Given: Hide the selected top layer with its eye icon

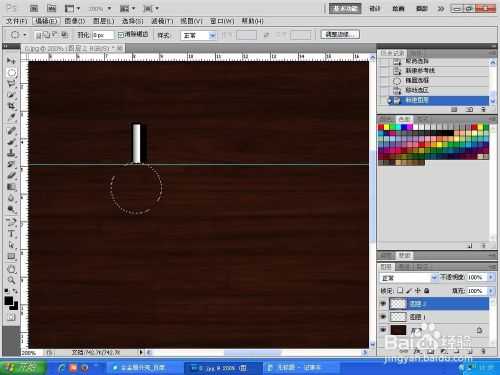Looking at the screenshot, I should tap(383, 303).
